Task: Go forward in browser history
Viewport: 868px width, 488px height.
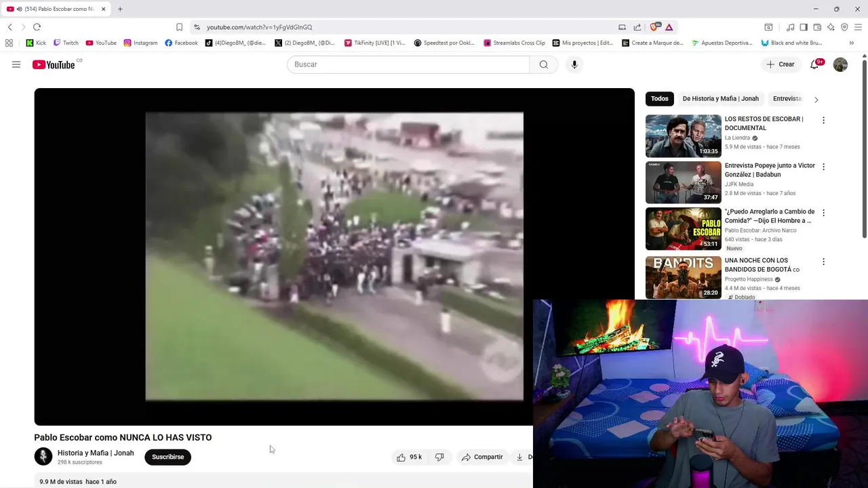Action: (x=23, y=27)
